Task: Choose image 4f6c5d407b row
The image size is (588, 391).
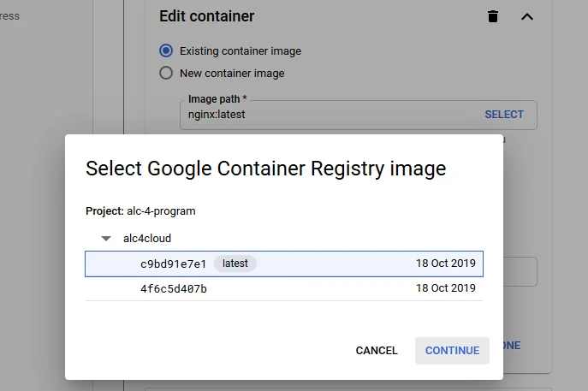Action: 284,288
